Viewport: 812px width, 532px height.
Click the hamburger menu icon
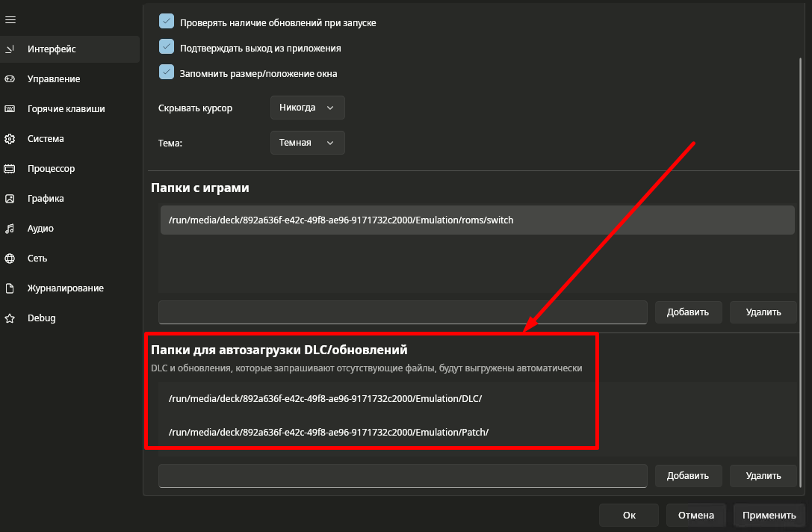(x=10, y=19)
